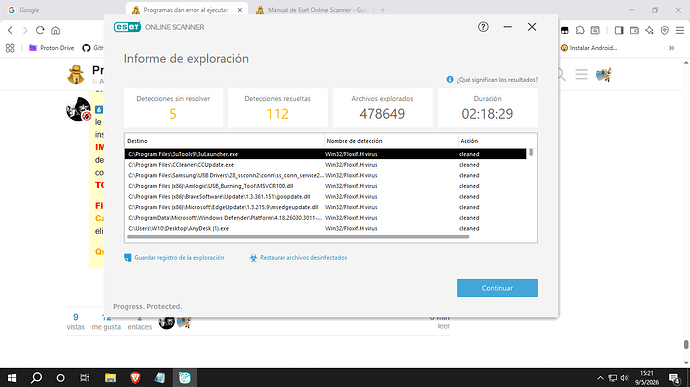Click the Continuar button
The width and height of the screenshot is (690, 387).
pos(497,288)
